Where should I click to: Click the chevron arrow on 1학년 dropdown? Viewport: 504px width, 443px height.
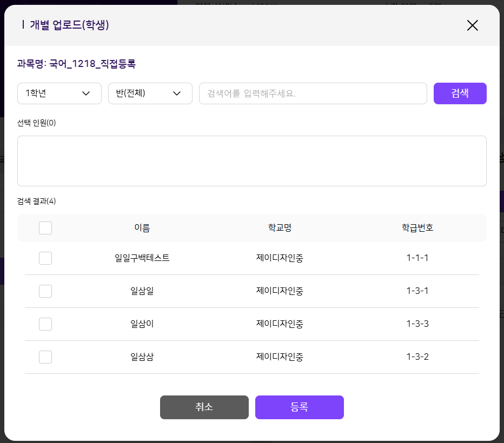coord(85,93)
